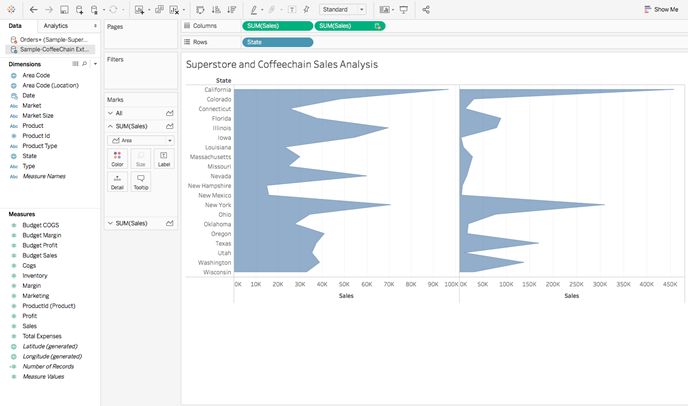
Task: Click the Show mark labels icon
Action: coord(292,9)
